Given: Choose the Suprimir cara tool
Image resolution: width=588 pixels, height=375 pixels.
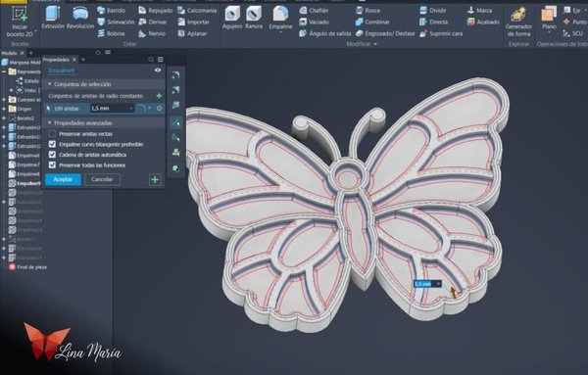Looking at the screenshot, I should click(x=441, y=33).
